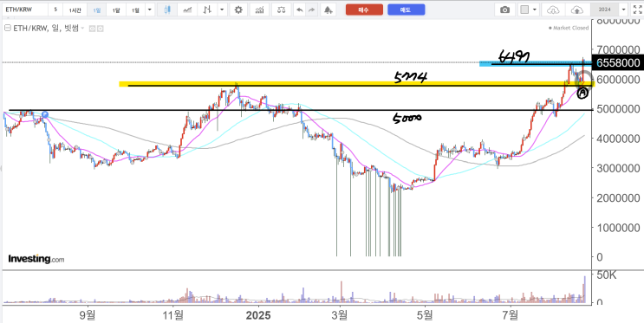
Task: Click the 5000000 price axis label
Action: click(x=618, y=109)
